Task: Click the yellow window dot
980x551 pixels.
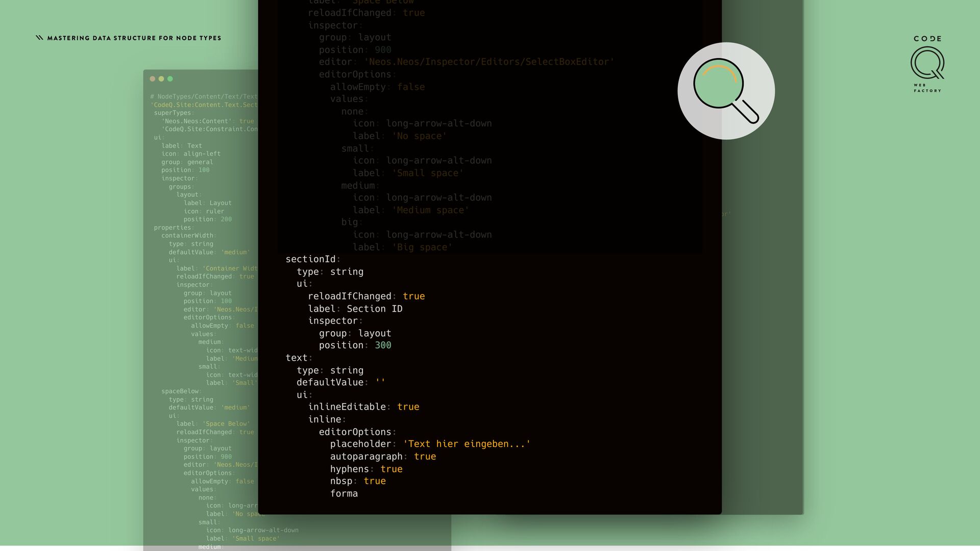Action: (161, 79)
